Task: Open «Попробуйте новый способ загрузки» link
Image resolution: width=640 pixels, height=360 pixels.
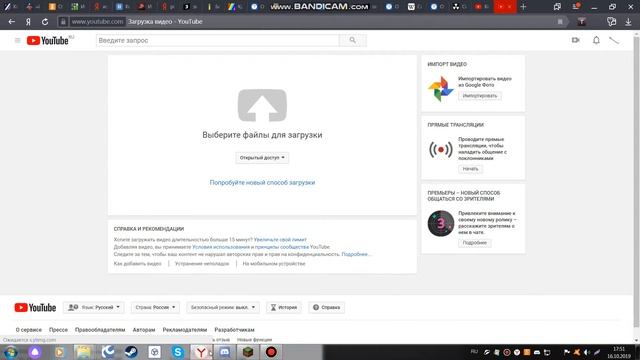Action: click(x=262, y=182)
